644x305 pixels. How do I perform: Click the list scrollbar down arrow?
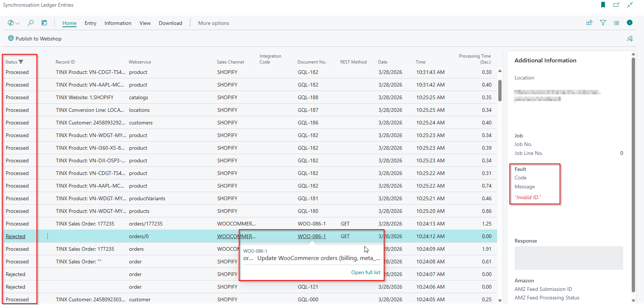(x=500, y=301)
